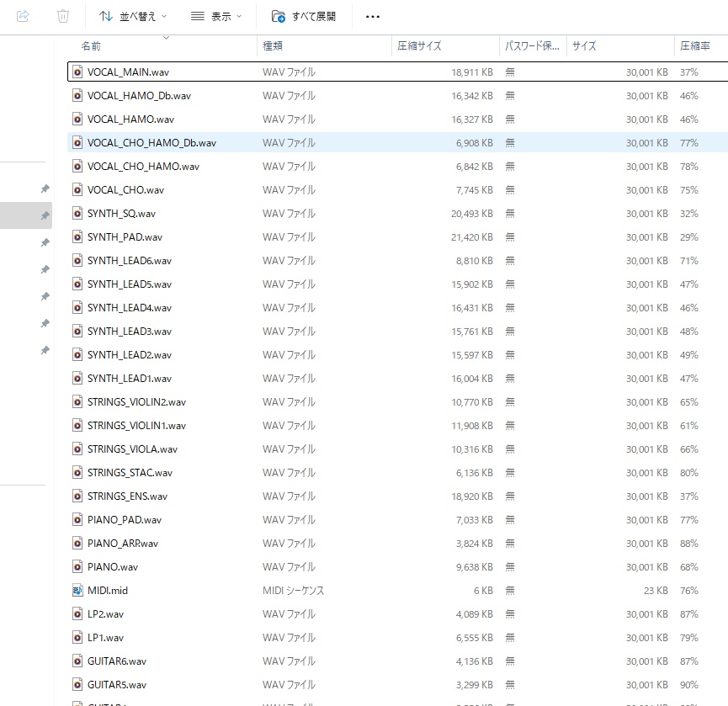Click the 20,493 KB compressed size value
728x706 pixels.
[471, 214]
